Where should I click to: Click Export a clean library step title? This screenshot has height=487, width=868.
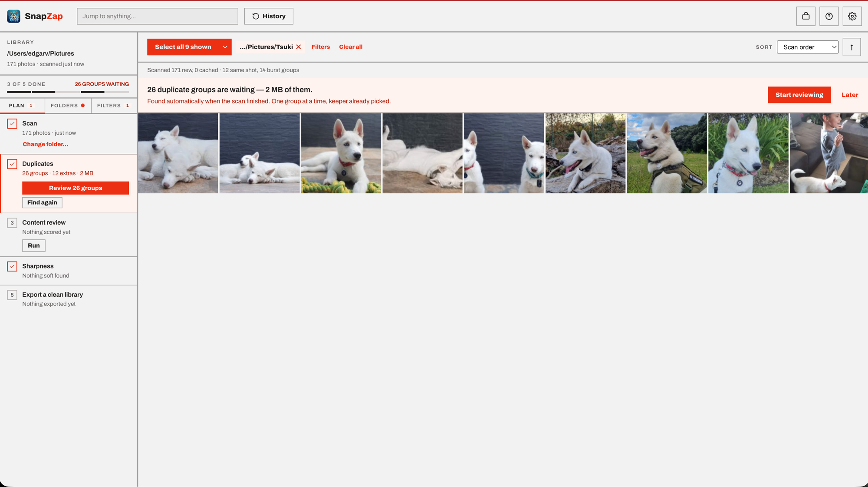tap(53, 295)
